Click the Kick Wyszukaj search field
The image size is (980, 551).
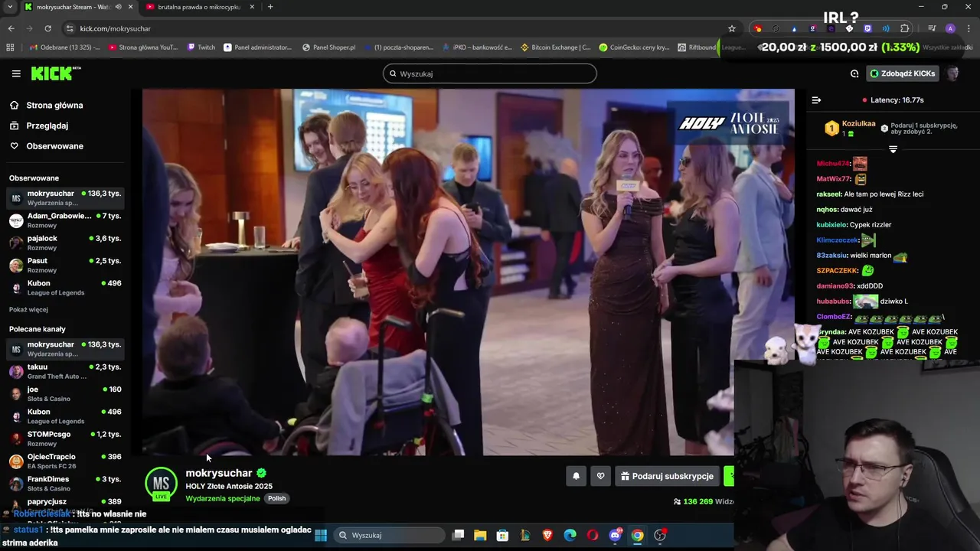(x=490, y=73)
